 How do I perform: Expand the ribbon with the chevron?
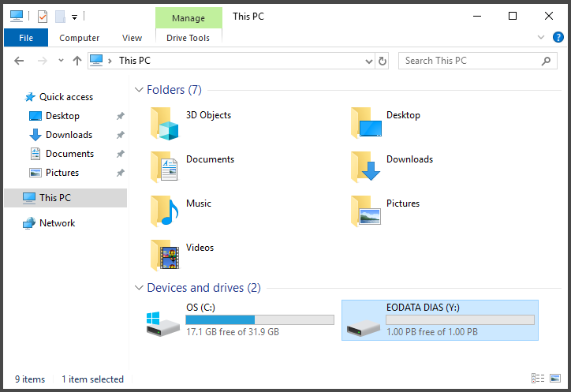pos(541,37)
